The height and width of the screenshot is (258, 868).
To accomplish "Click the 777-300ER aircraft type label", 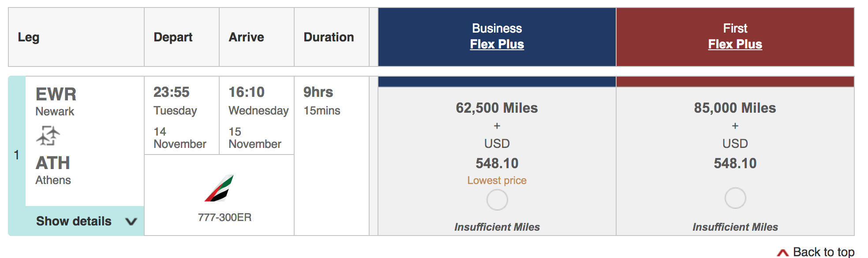I will point(224,217).
